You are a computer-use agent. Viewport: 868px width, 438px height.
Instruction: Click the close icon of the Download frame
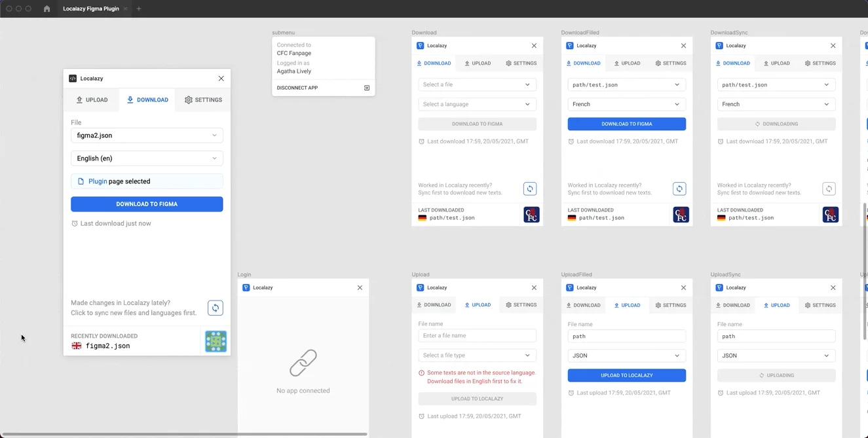point(534,46)
